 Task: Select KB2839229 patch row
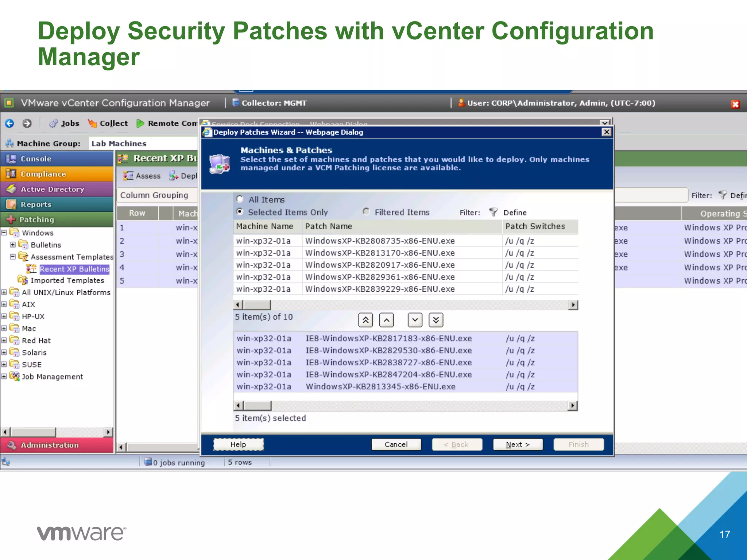tap(406, 289)
